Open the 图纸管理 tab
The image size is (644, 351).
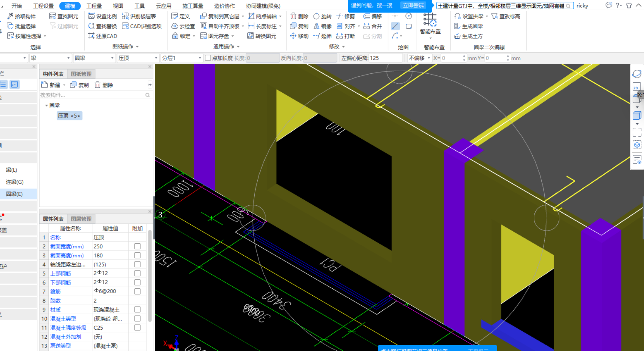tap(81, 74)
